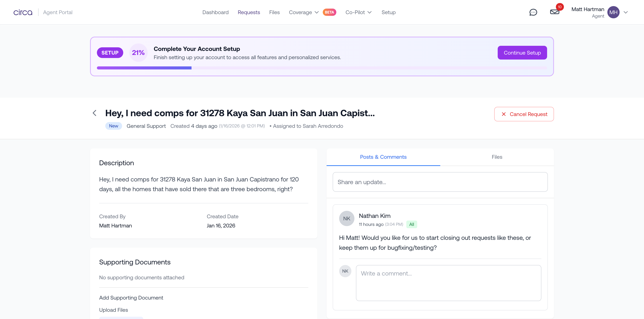Click the Cancel Request button

click(x=524, y=114)
